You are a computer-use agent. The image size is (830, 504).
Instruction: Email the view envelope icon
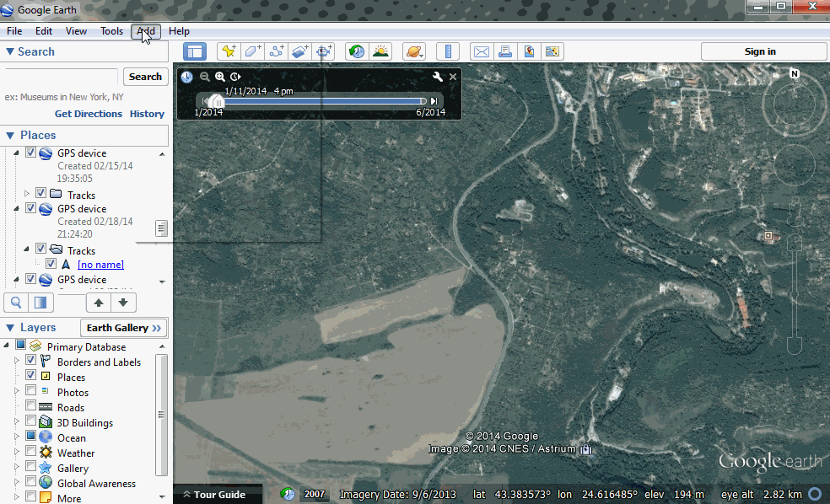(481, 51)
